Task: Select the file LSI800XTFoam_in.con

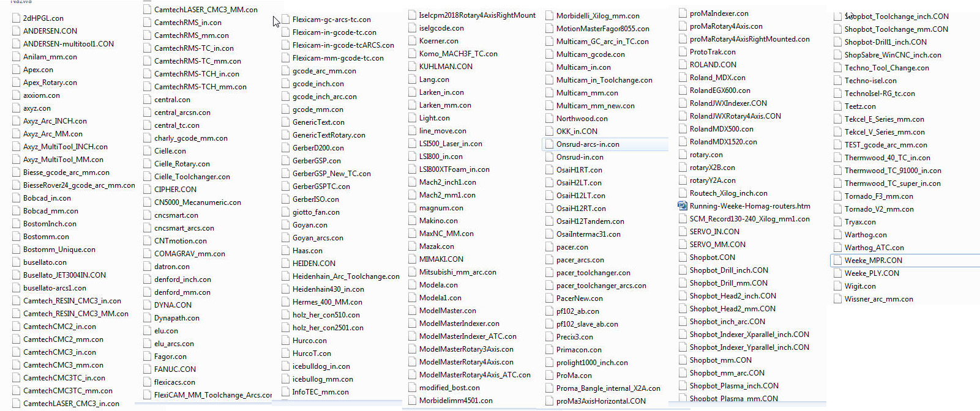Action: pos(454,169)
